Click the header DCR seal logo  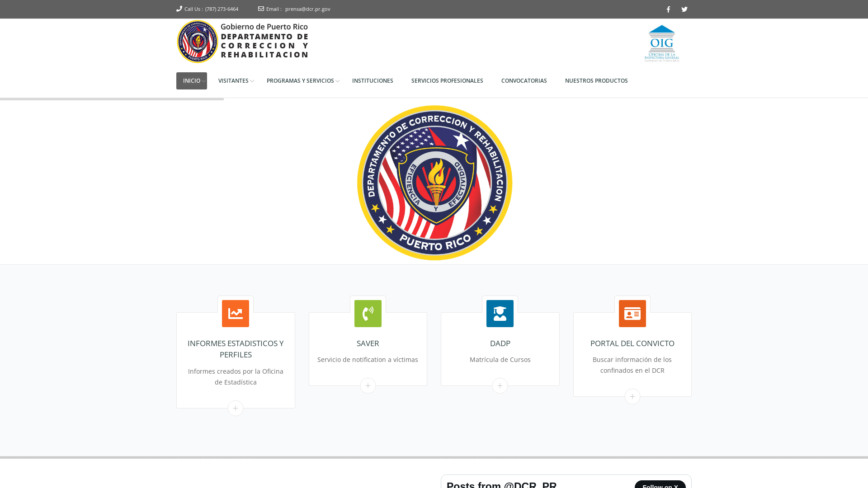click(x=198, y=42)
